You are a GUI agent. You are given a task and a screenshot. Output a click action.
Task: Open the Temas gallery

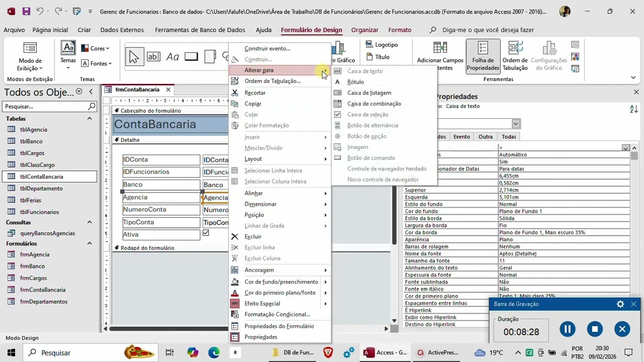(68, 55)
